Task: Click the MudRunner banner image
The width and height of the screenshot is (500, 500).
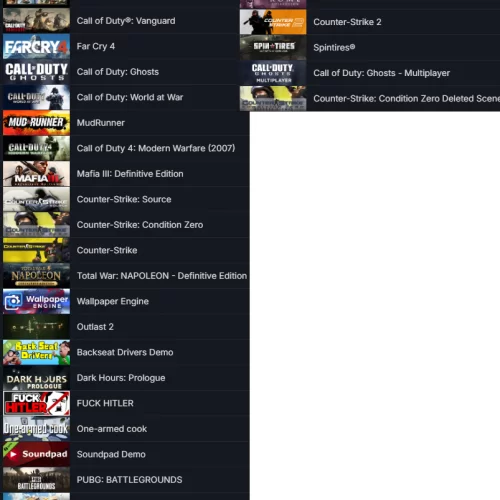Action: (36, 123)
